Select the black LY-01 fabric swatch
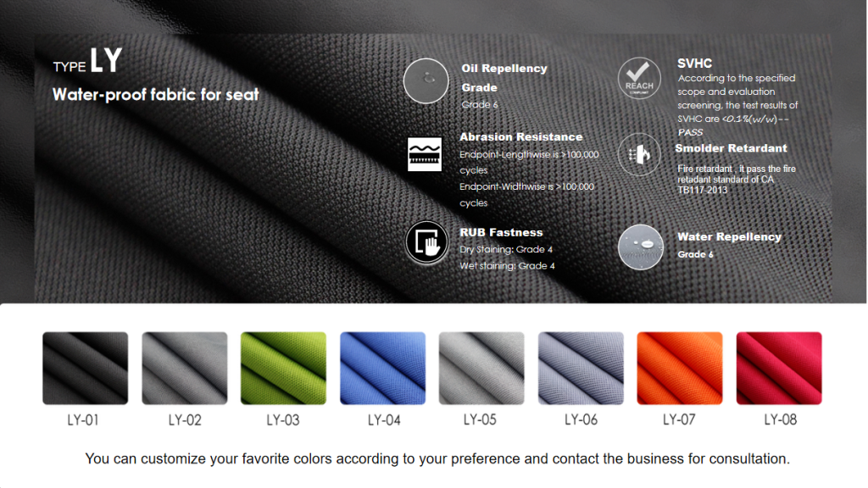 [86, 368]
